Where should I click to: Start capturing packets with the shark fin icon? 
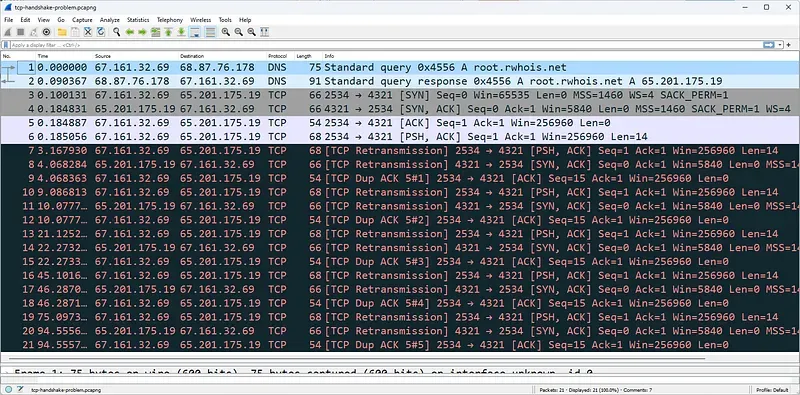click(8, 32)
